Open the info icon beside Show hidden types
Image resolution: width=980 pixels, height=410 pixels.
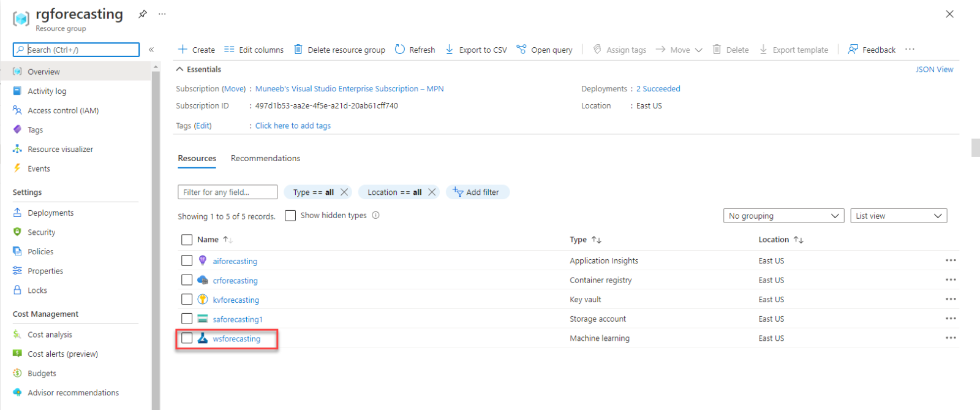click(376, 215)
